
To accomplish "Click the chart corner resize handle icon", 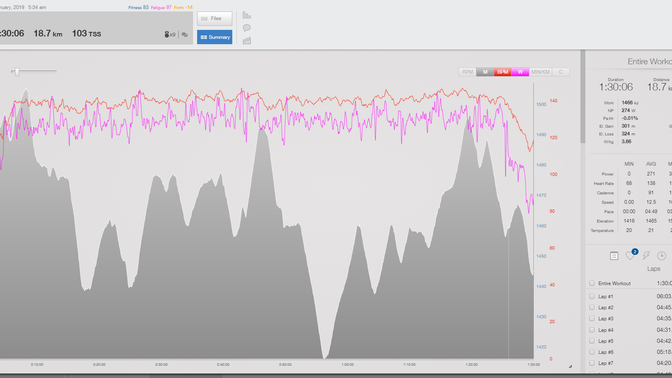I will point(570,366).
